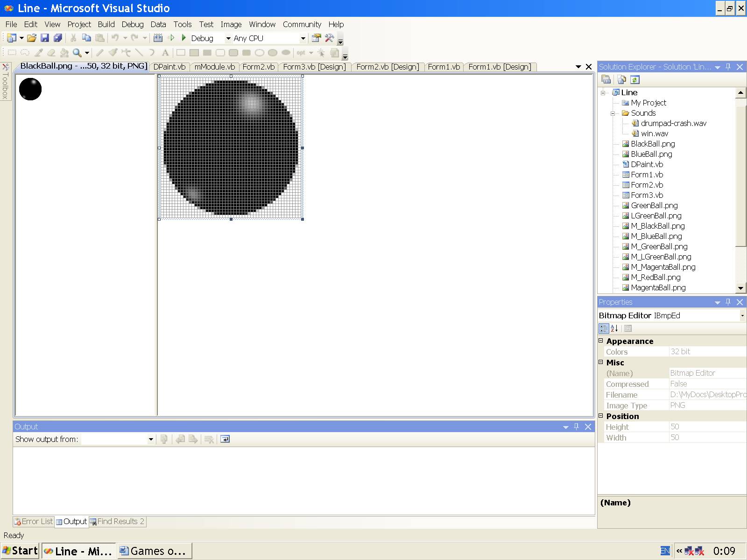Click the Refresh icon in Solution Explorer
This screenshot has height=560, width=747.
point(635,80)
